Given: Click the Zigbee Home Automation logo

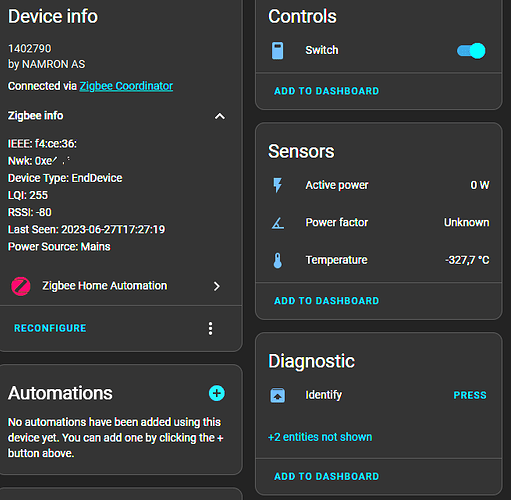Looking at the screenshot, I should pos(21,286).
